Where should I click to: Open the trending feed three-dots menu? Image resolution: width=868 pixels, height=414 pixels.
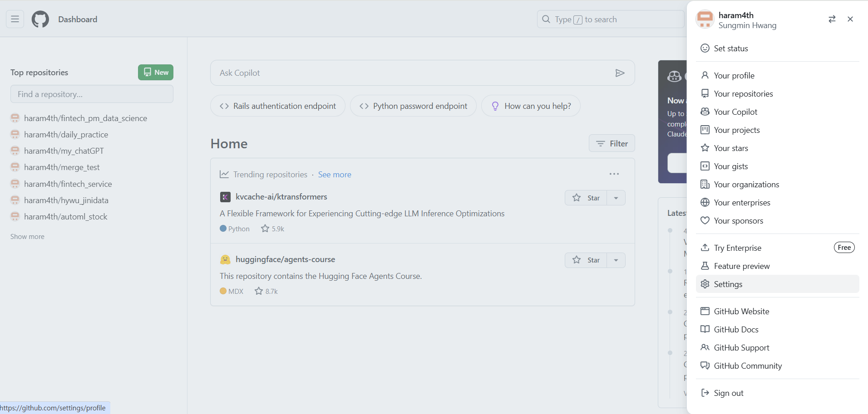coord(614,174)
